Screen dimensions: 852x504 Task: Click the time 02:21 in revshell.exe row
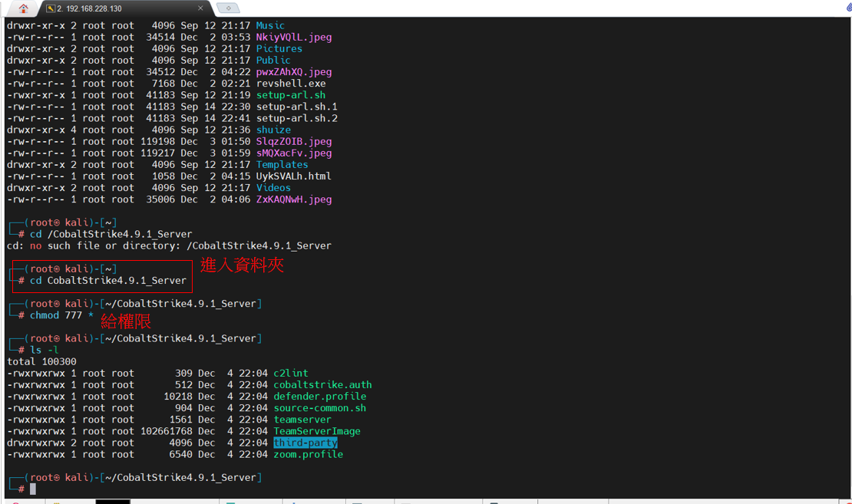(x=236, y=84)
